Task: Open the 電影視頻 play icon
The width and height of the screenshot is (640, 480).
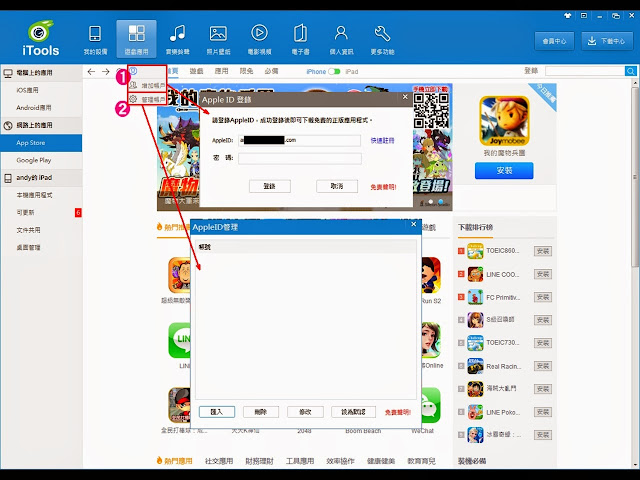Action: (259, 33)
